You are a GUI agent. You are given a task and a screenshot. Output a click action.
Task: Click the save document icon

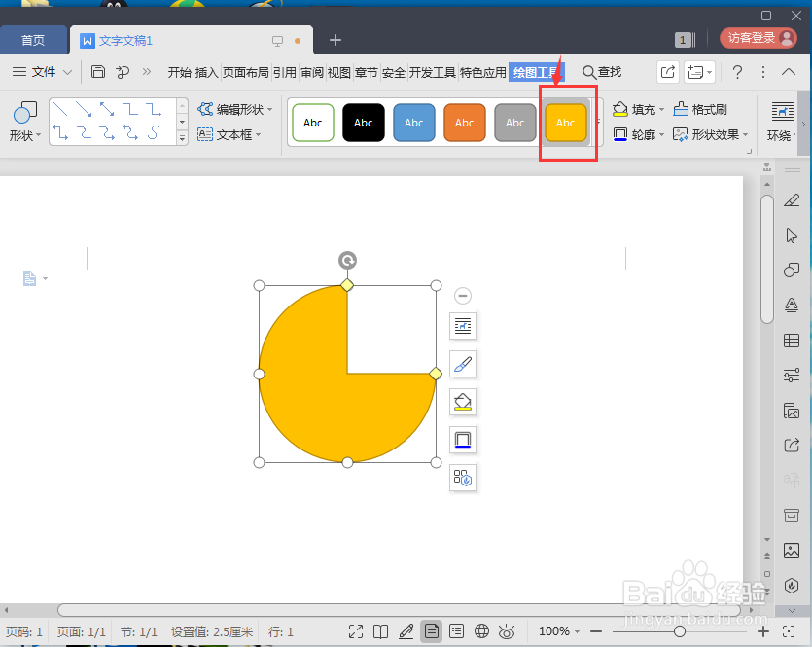tap(98, 71)
